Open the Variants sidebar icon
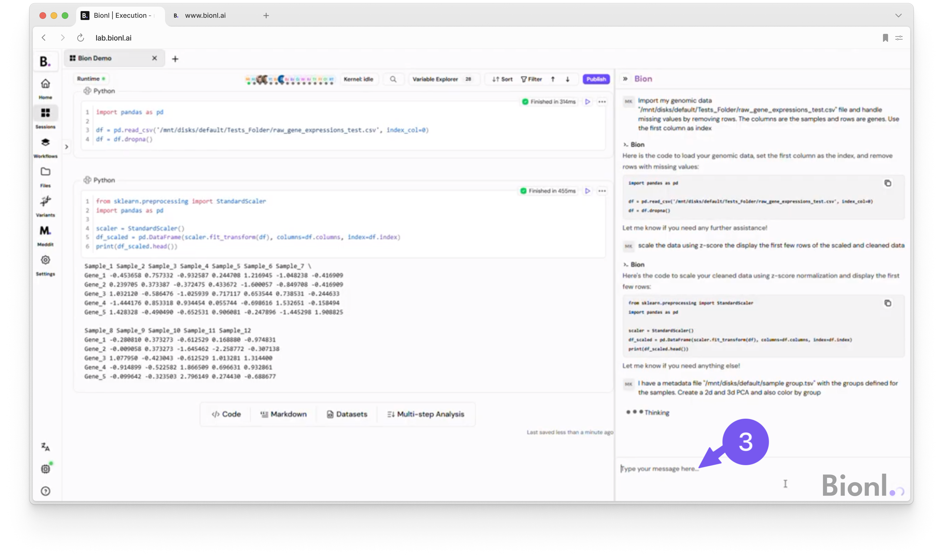The width and height of the screenshot is (943, 560). (45, 202)
